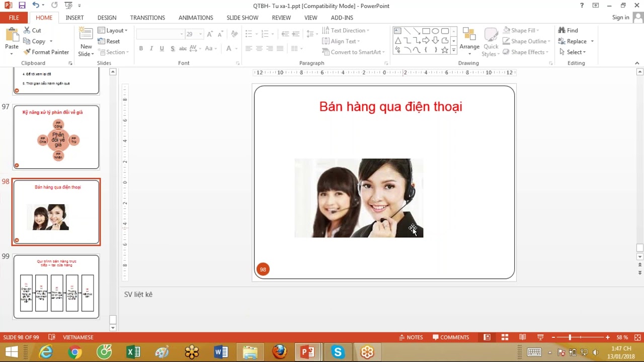The image size is (644, 362).
Task: Click Fit slide to window icon
Action: pos(637,337)
